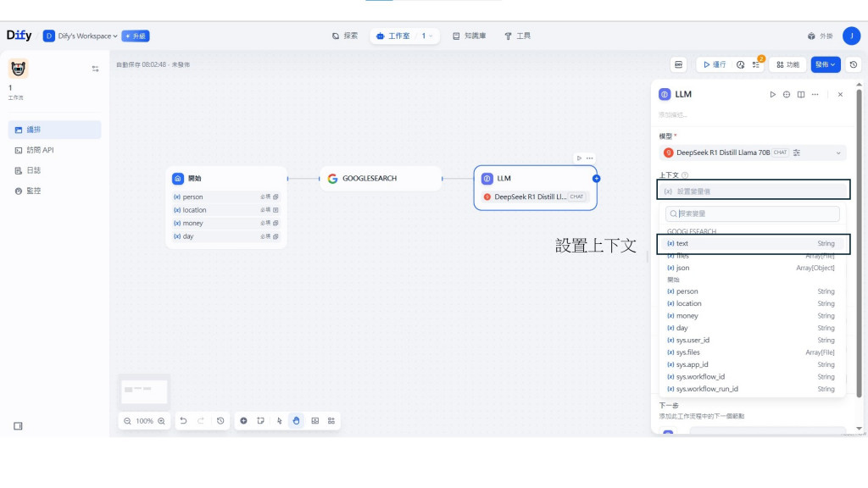Choose location variable in dropdown list
The width and height of the screenshot is (868, 488).
[x=752, y=304]
